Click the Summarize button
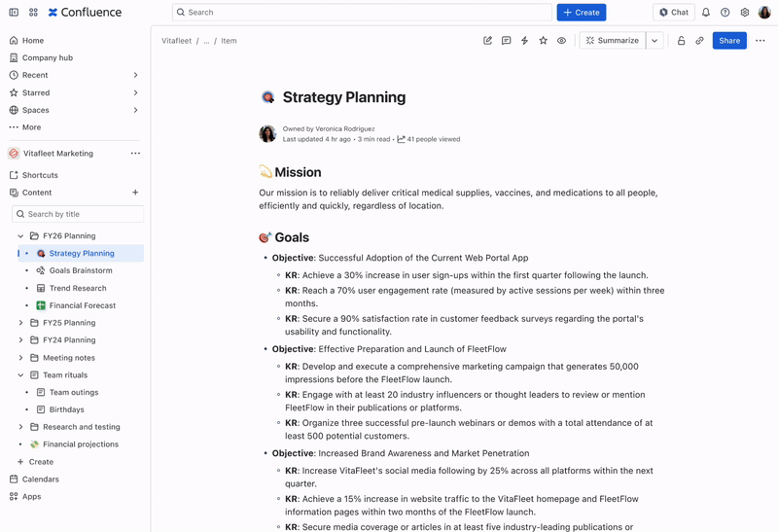This screenshot has height=532, width=778. pos(613,41)
